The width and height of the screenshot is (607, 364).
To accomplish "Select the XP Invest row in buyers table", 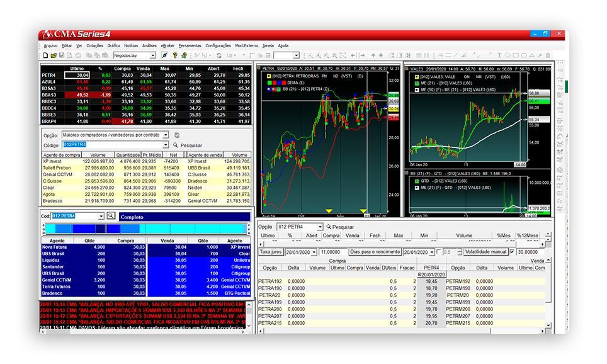I will tap(113, 161).
